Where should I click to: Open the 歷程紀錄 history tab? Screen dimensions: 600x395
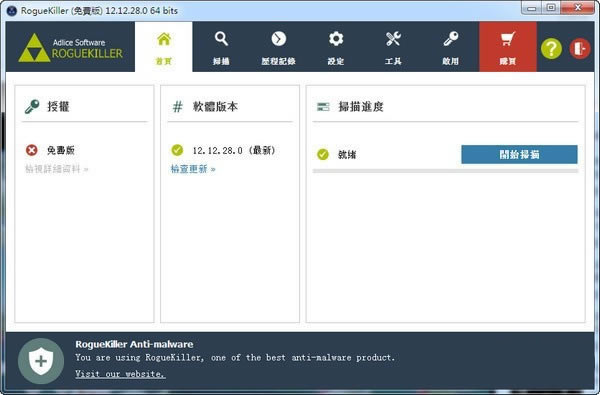[x=279, y=47]
